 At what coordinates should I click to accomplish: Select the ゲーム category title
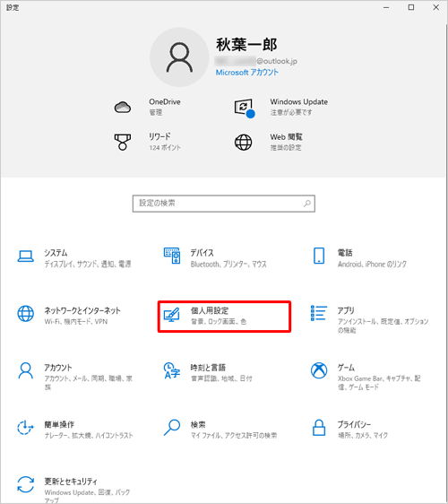click(x=346, y=368)
